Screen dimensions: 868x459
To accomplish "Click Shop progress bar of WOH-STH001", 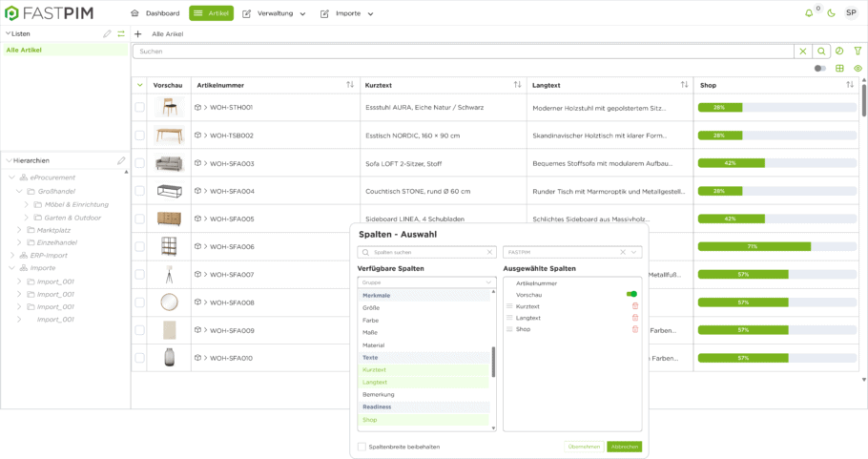I will (x=776, y=108).
